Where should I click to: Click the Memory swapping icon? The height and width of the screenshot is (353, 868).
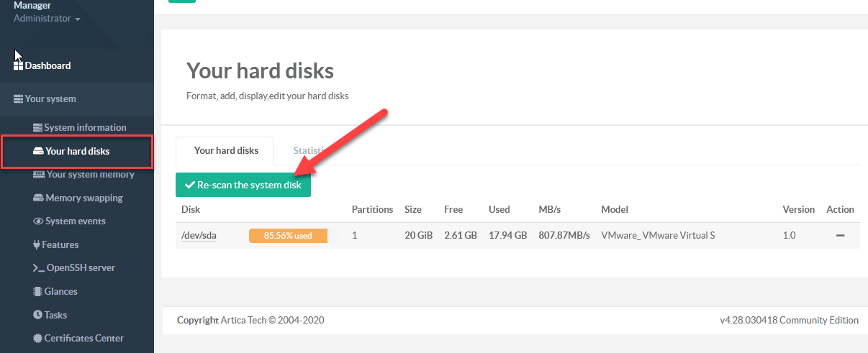(39, 198)
